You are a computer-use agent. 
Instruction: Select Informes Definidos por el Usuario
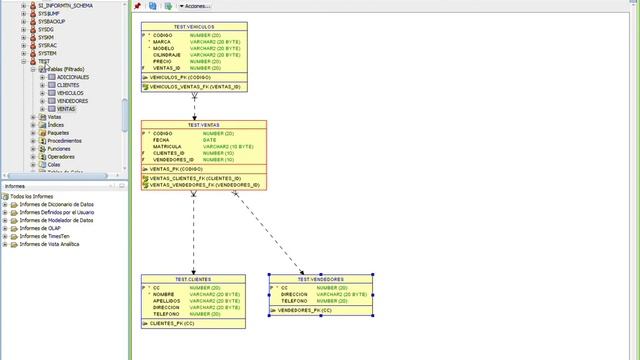(57, 212)
